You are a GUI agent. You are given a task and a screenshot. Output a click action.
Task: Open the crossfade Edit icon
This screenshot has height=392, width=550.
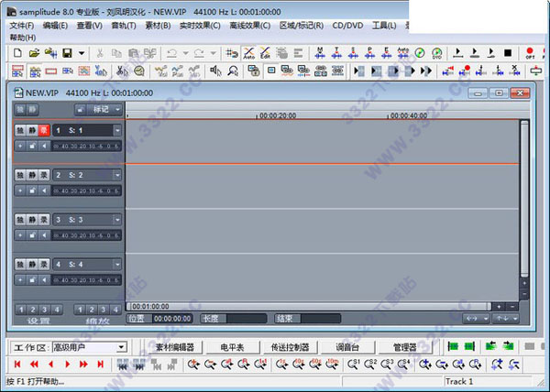(265, 53)
